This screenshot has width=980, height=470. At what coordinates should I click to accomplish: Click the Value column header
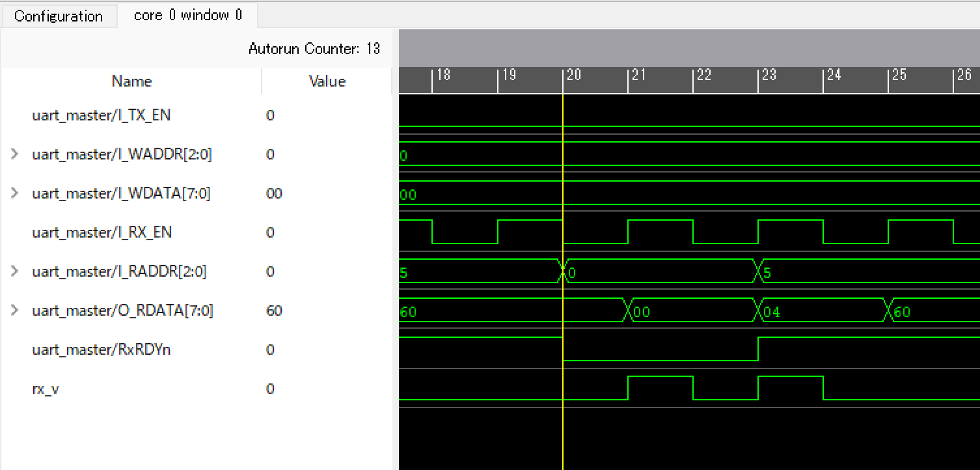click(x=327, y=81)
